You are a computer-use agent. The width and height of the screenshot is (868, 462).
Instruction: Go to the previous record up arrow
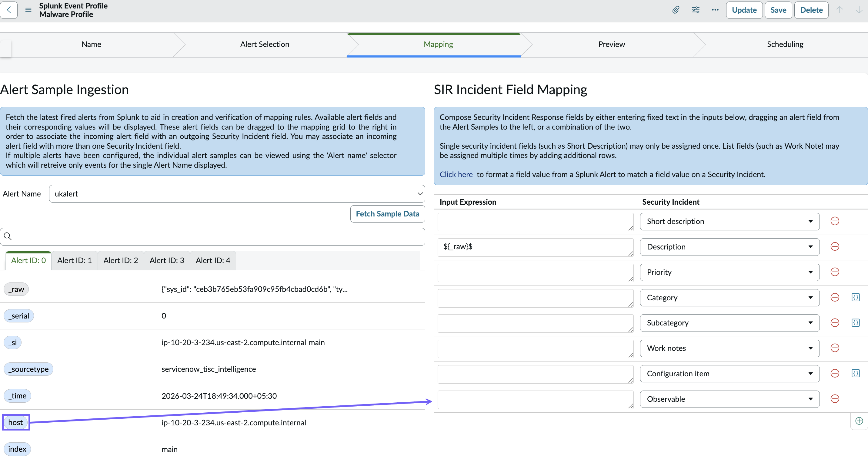coord(839,10)
